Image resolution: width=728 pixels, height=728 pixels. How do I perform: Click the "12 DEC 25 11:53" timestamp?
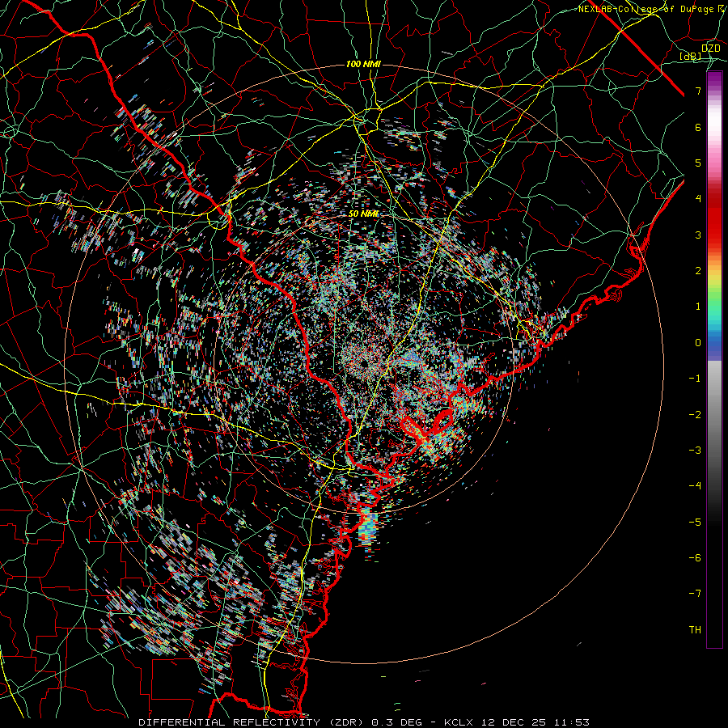536,722
